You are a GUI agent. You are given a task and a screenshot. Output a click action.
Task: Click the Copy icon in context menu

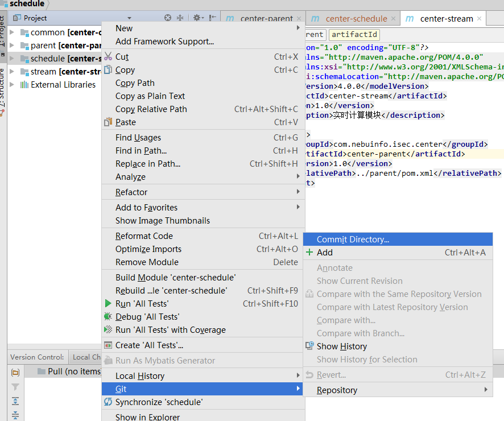[108, 70]
